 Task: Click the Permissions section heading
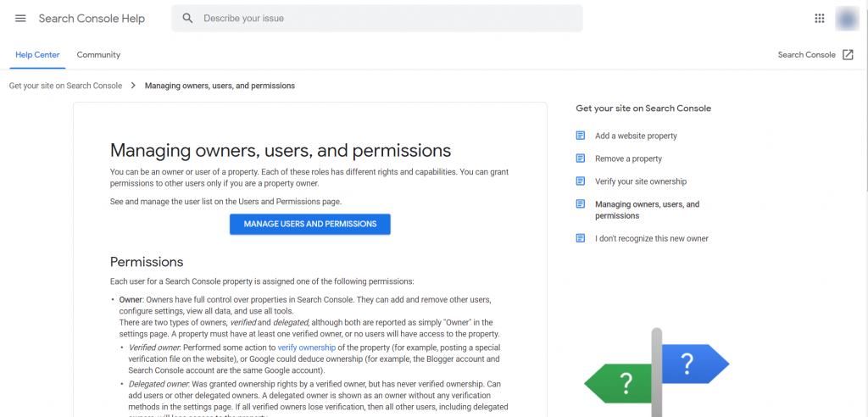(147, 261)
